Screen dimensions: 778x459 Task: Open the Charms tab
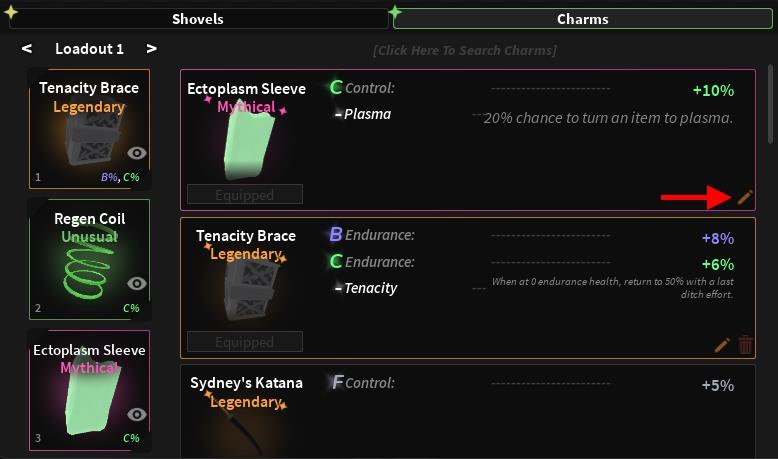582,18
